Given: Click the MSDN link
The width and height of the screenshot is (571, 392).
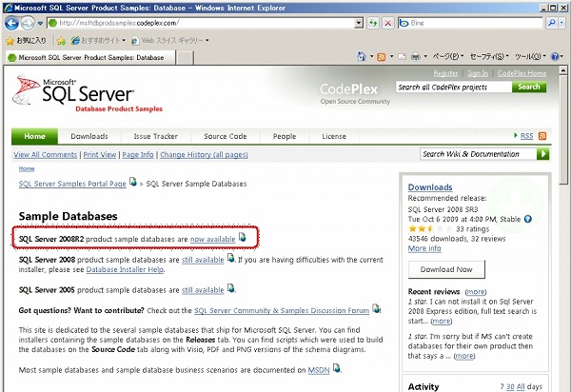Looking at the screenshot, I should click(319, 370).
